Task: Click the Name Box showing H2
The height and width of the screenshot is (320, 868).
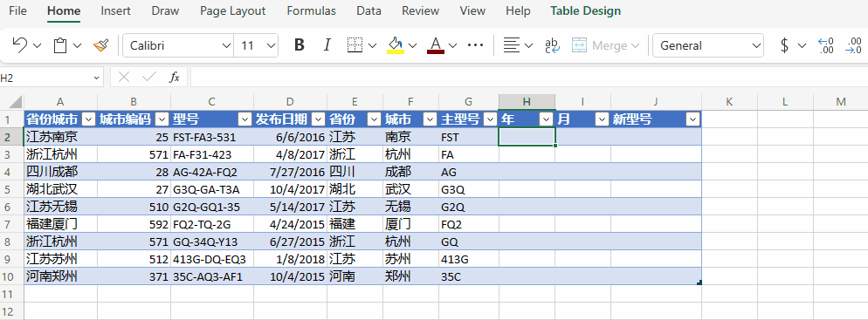Action: click(45, 78)
